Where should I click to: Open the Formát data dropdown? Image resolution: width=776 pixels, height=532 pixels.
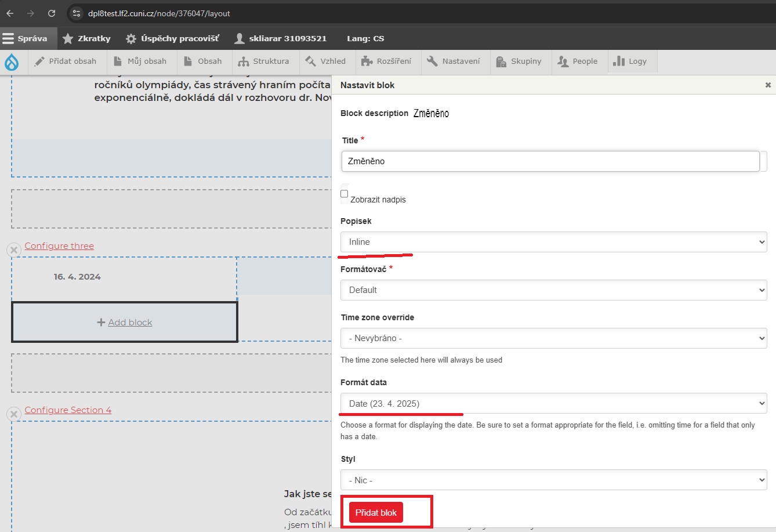point(554,403)
